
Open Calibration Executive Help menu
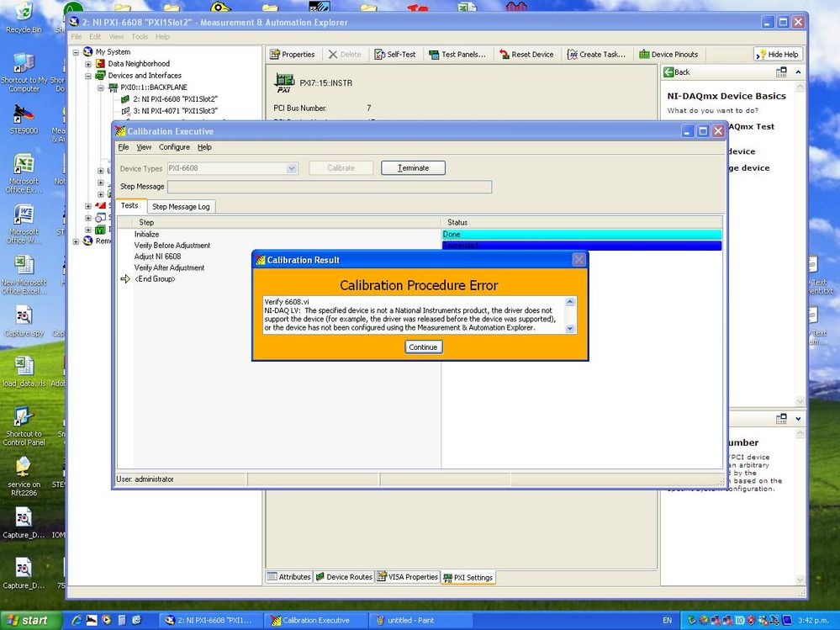(204, 147)
